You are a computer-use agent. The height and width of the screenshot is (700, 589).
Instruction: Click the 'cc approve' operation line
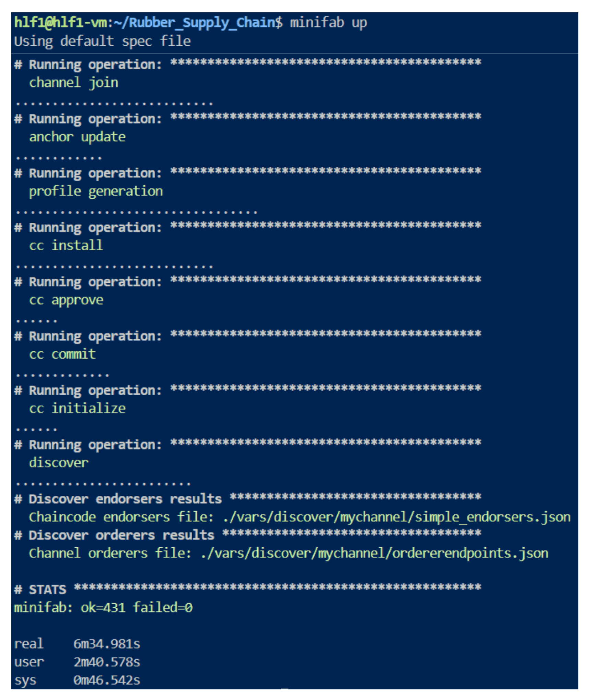(x=66, y=300)
